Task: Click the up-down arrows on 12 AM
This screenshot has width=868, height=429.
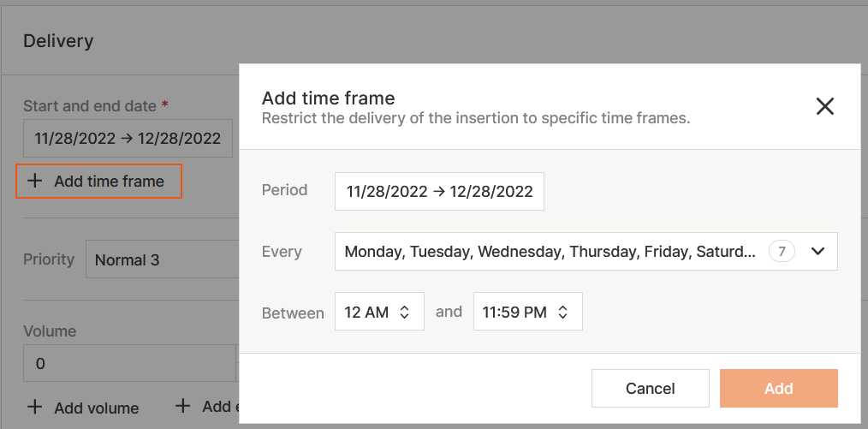Action: 405,313
